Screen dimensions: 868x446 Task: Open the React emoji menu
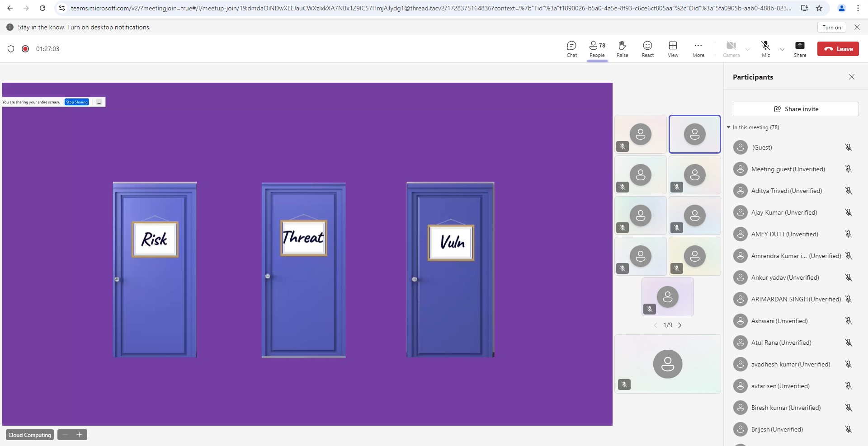pos(647,49)
